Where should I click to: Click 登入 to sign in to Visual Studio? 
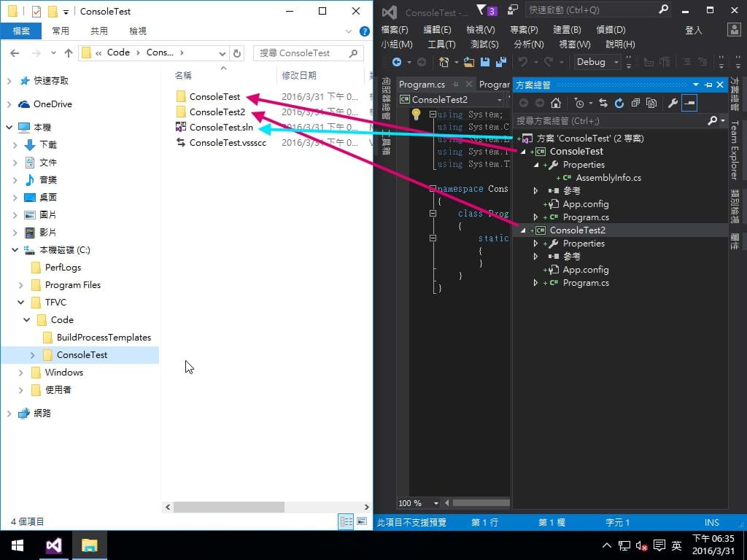point(694,30)
